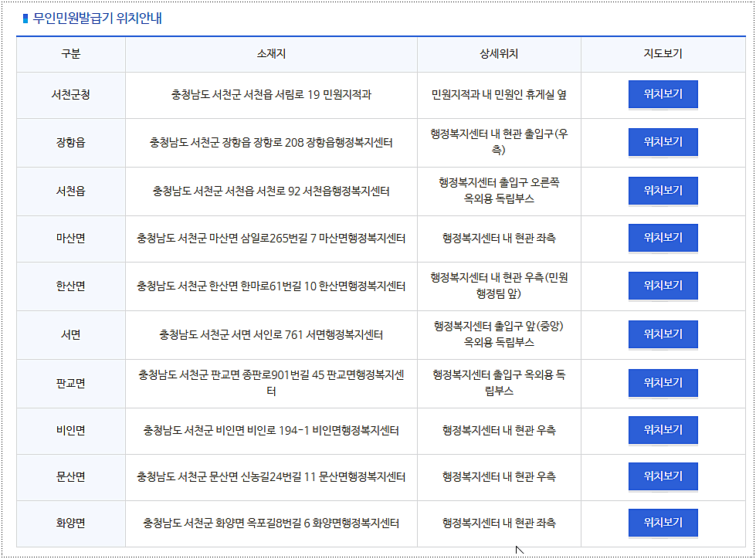756x559 pixels.
Task: Click detail 민원지적과 내 민원인 휴게실 옆
Action: (499, 94)
